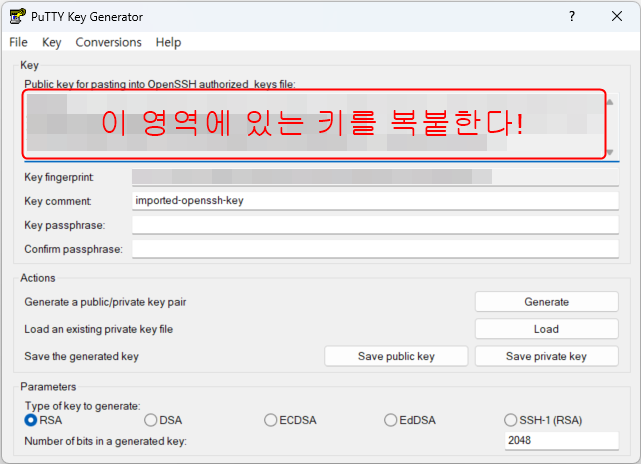The image size is (641, 464).
Task: Click the public key scrollbar down arrow
Action: point(610,152)
